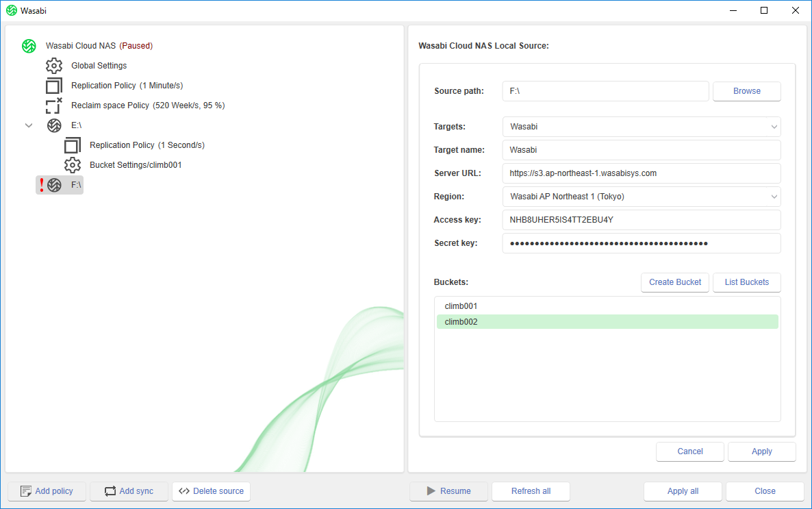This screenshot has height=509, width=812.
Task: Click the Add sync button label
Action: point(136,491)
